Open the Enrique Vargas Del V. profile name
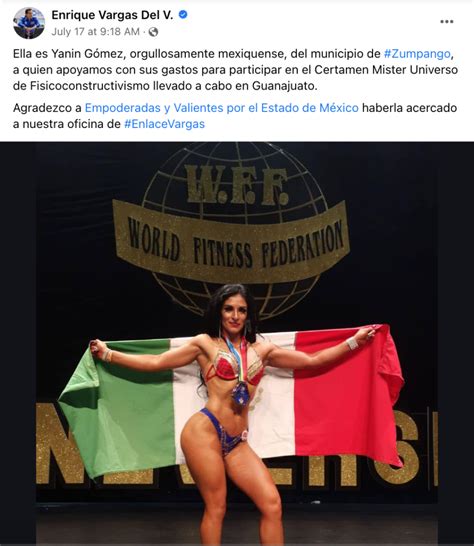This screenshot has height=546, width=474. 112,15
